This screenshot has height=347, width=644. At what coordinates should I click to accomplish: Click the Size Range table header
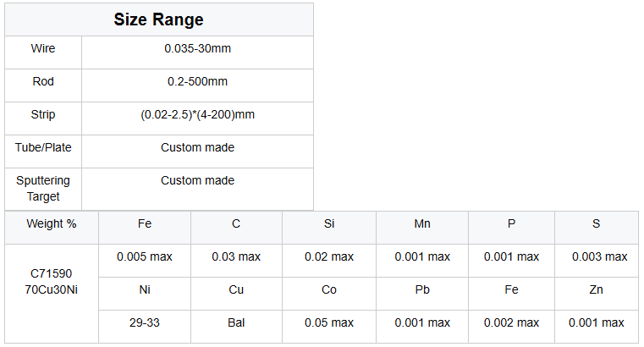pos(158,19)
